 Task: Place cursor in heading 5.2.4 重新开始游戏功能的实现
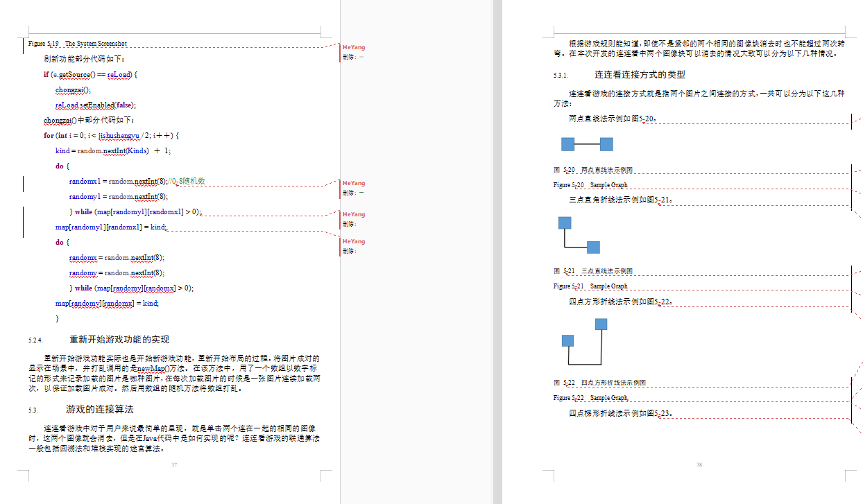(119, 340)
